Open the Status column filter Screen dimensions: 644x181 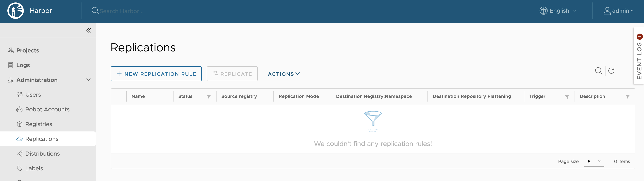click(209, 97)
